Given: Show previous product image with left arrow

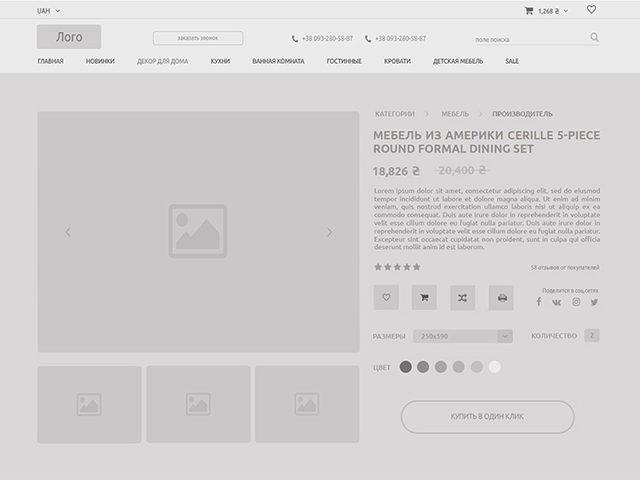Looking at the screenshot, I should (68, 232).
